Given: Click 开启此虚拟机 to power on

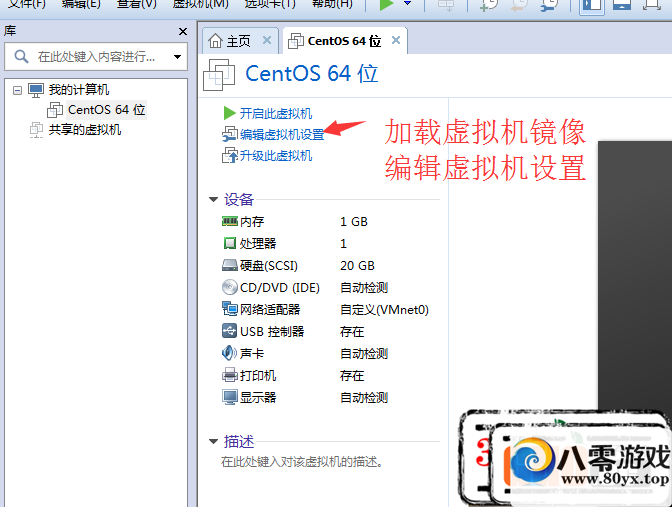Looking at the screenshot, I should pyautogui.click(x=276, y=114).
